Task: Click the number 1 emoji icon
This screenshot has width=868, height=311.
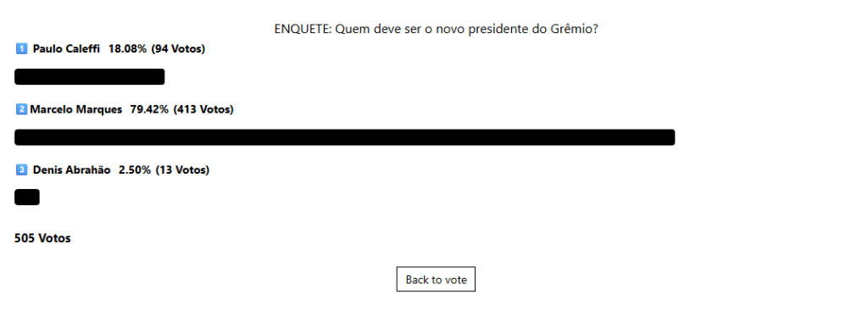Action: point(21,48)
